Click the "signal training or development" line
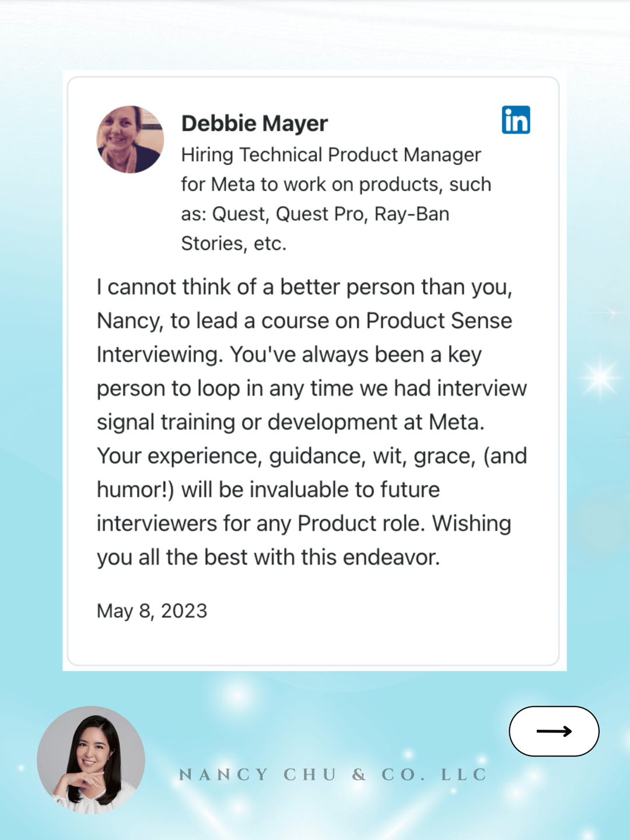The height and width of the screenshot is (840, 630). point(290,422)
